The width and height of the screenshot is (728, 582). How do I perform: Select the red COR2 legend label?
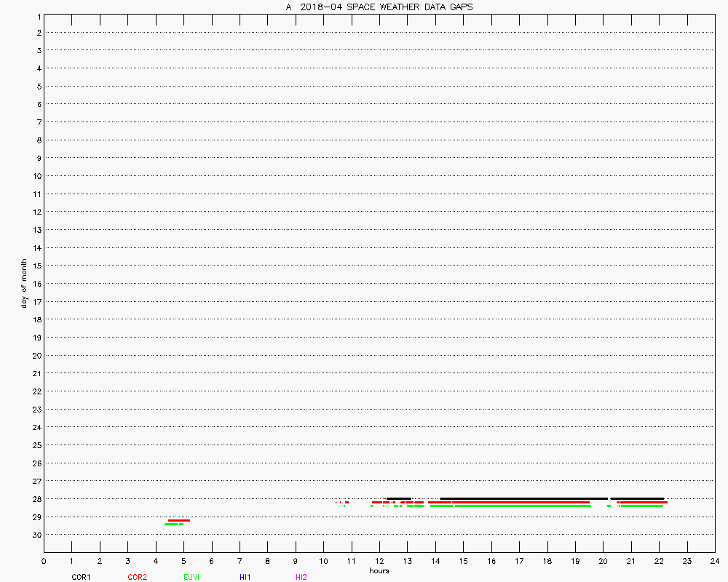coord(137,577)
